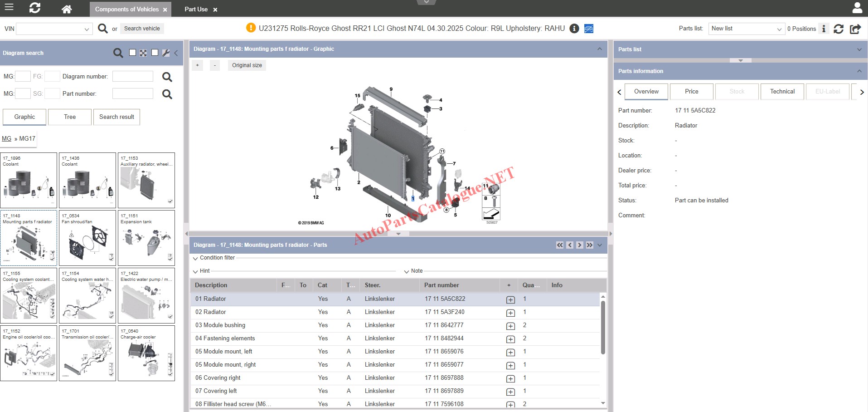
Task: Click the home icon in top bar
Action: tap(67, 9)
